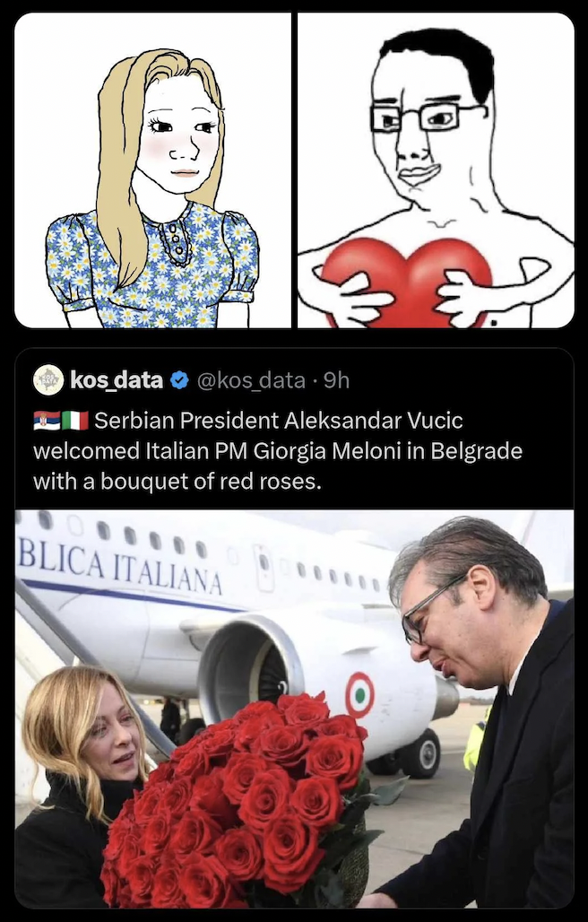Click the 'BLICA ITALIANA' lettering on the plane
The image size is (588, 922).
[x=120, y=565]
